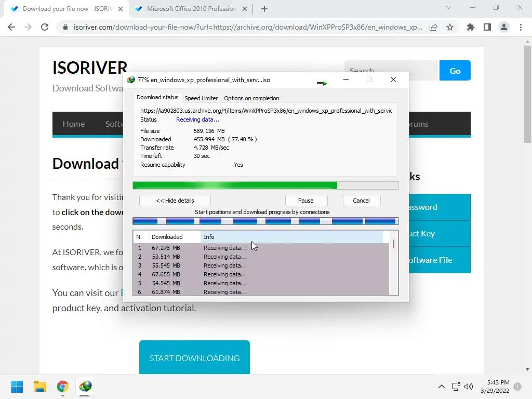This screenshot has width=532, height=399.
Task: Click the connections list scrollbar thumb
Action: [394, 244]
